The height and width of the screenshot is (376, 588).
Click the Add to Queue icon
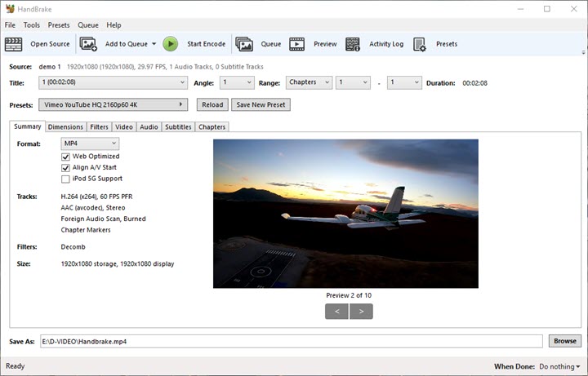(x=88, y=44)
